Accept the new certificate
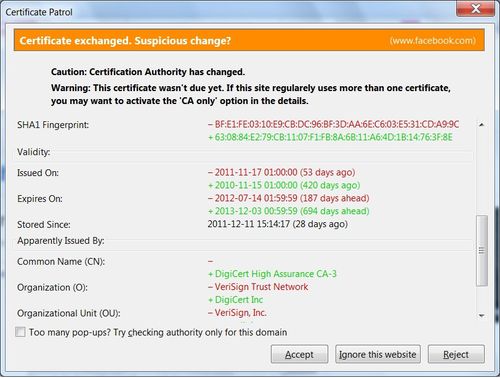500x378 pixels. [299, 354]
